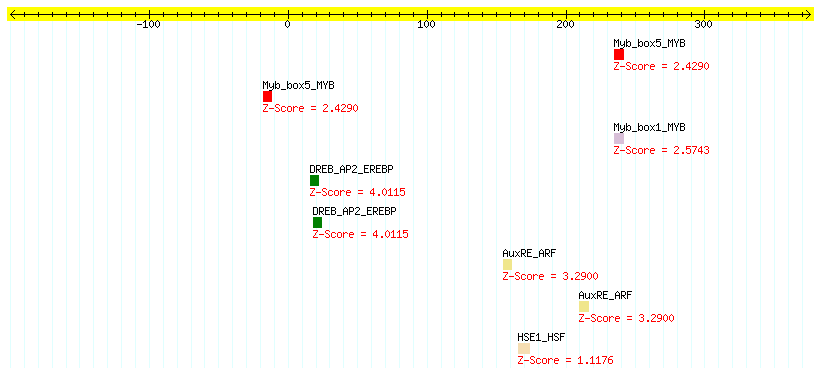Select the red Myb_box5_MYB box upstream of zero

[267, 96]
